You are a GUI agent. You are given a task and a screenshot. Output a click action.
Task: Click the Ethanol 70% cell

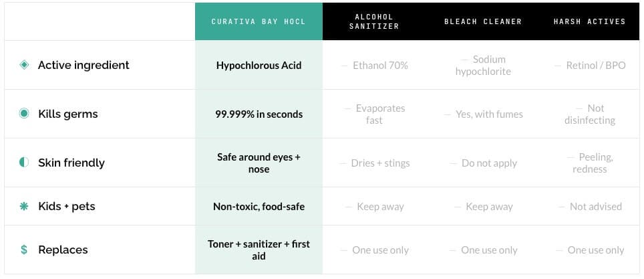379,66
